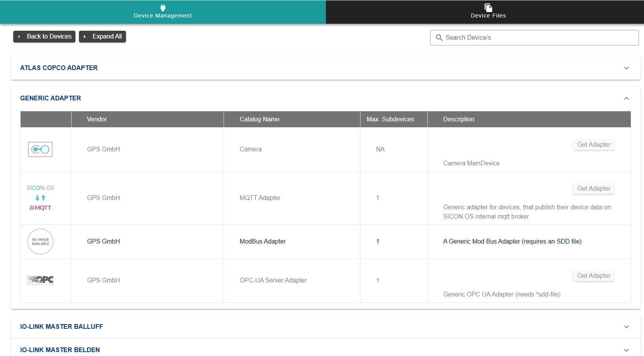Image resolution: width=644 pixels, height=356 pixels.
Task: Switch to the Device Files tab
Action: click(x=488, y=12)
